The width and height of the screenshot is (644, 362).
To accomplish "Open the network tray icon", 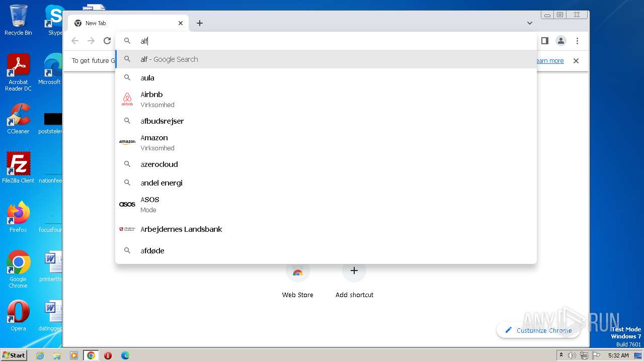I will (584, 355).
